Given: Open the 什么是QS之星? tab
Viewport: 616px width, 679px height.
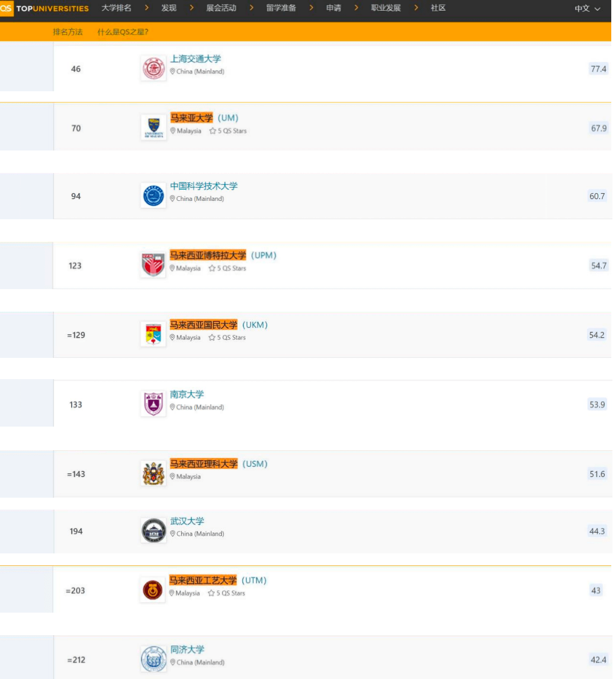Looking at the screenshot, I should coord(123,31).
